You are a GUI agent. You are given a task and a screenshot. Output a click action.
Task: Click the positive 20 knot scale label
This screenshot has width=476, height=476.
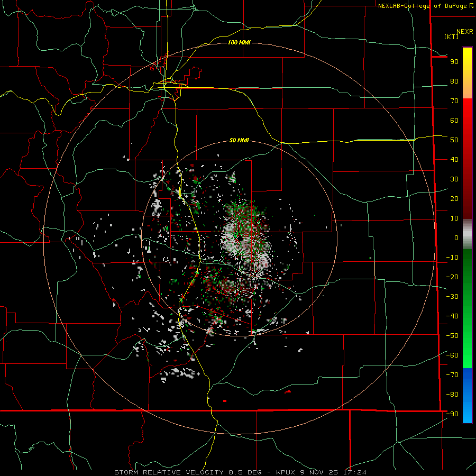454,199
